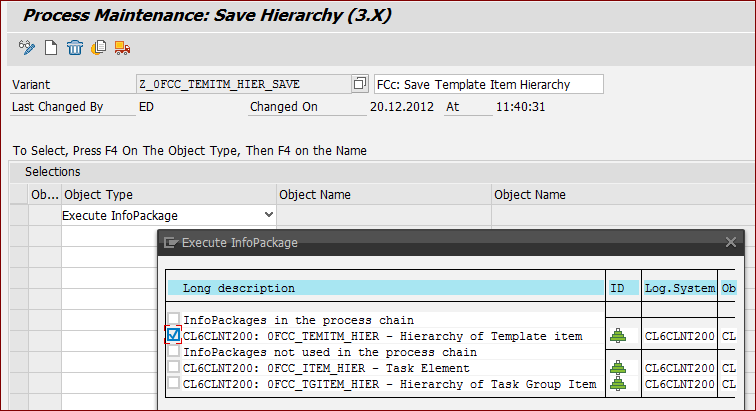
Task: Expand the Execute InfoPackage object type dropdown
Action: (x=269, y=215)
